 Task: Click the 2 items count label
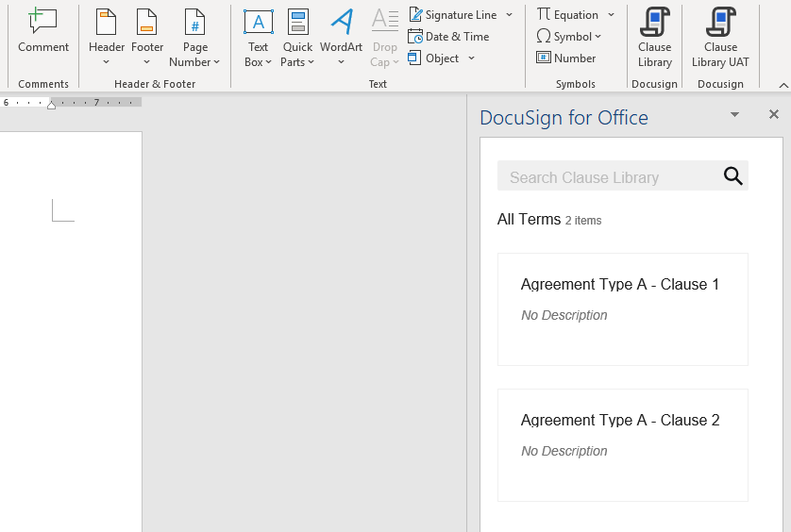(583, 221)
